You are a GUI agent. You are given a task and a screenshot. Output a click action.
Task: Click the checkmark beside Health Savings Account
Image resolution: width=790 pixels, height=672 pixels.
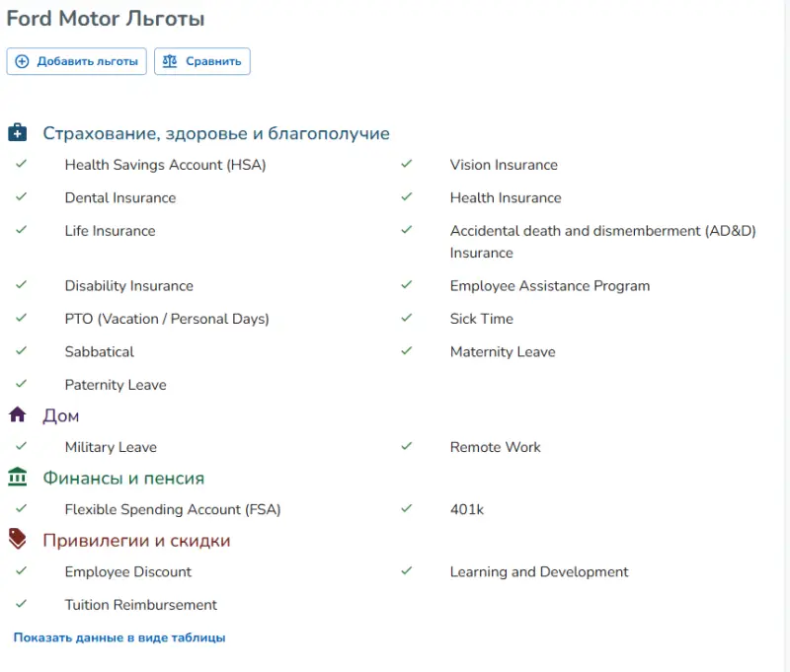[21, 164]
